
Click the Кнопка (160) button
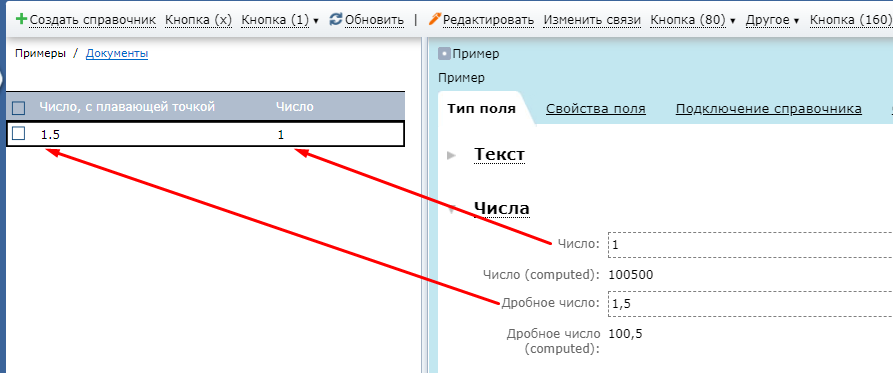[x=851, y=20]
